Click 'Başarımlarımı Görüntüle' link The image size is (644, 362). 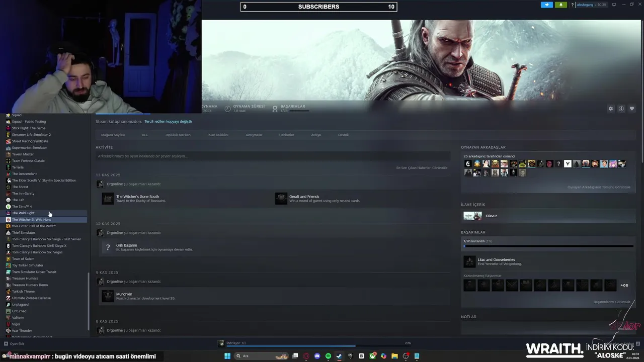(x=612, y=302)
